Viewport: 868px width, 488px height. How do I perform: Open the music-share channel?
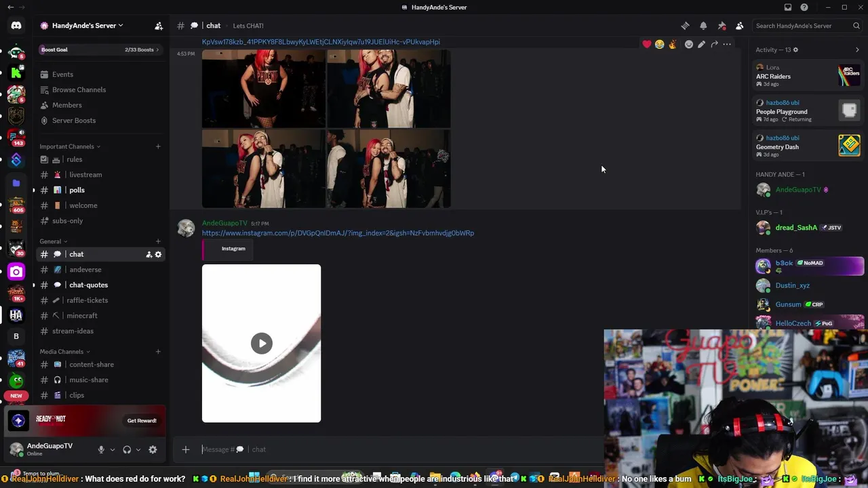100,380
